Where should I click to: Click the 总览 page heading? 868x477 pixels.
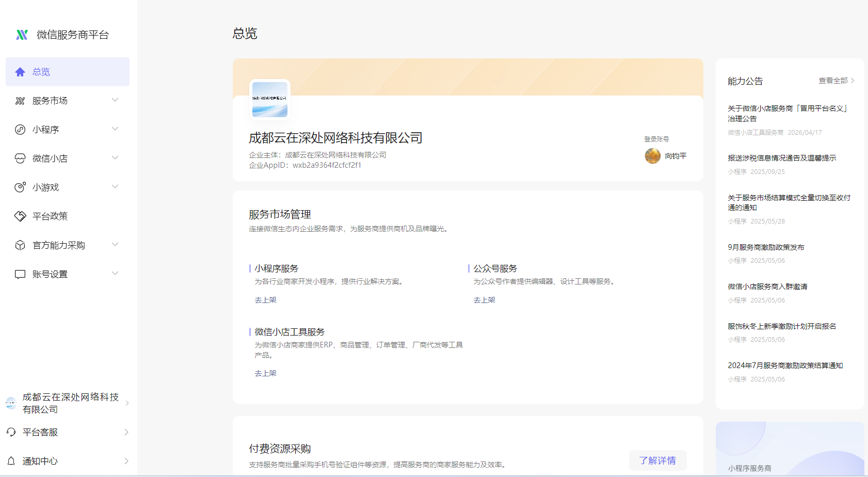coord(245,34)
